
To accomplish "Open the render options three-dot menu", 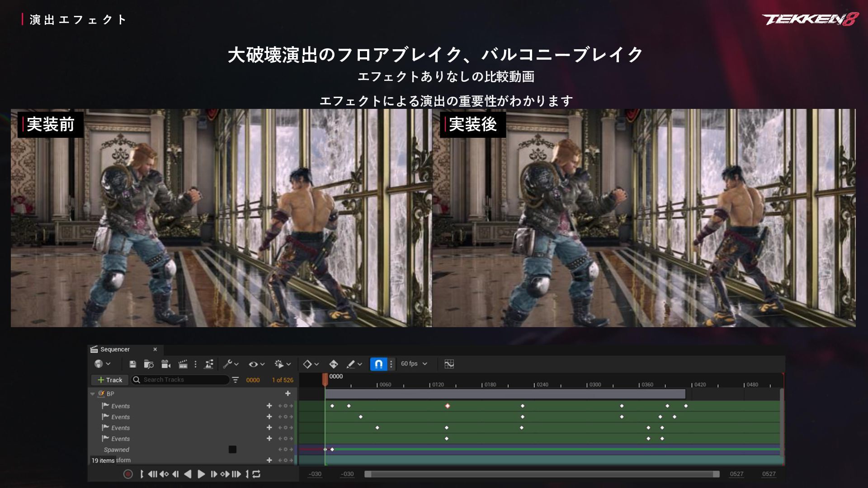I will pyautogui.click(x=195, y=364).
